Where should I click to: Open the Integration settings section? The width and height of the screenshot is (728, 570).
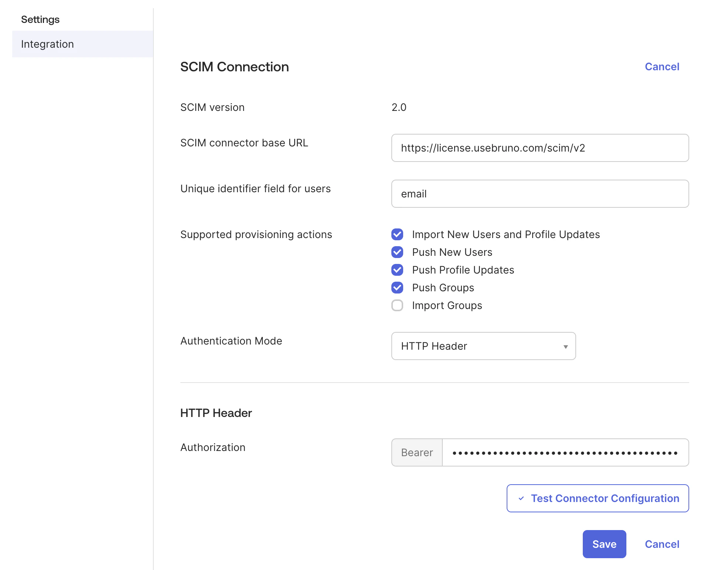click(x=47, y=44)
